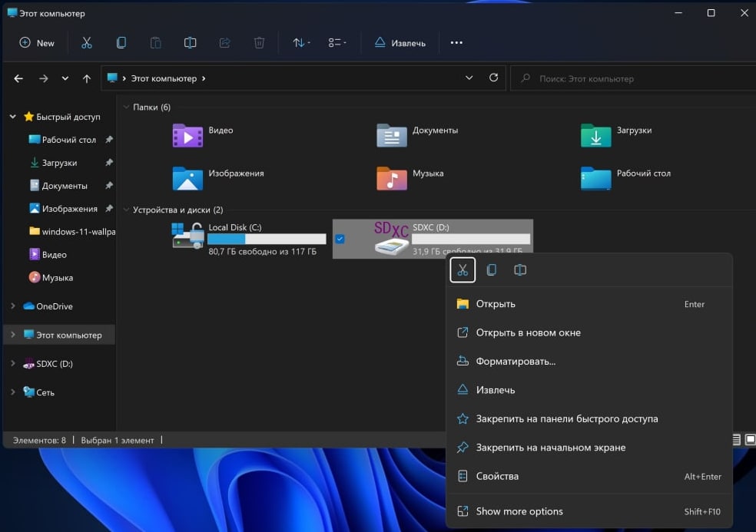
Task: Expand the Этот компьютер sidebar node
Action: [x=13, y=335]
